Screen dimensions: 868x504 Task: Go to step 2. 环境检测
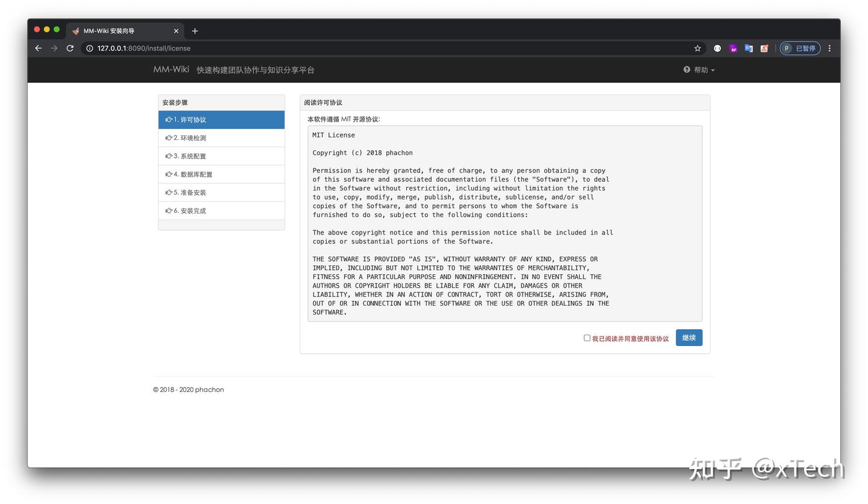point(221,138)
